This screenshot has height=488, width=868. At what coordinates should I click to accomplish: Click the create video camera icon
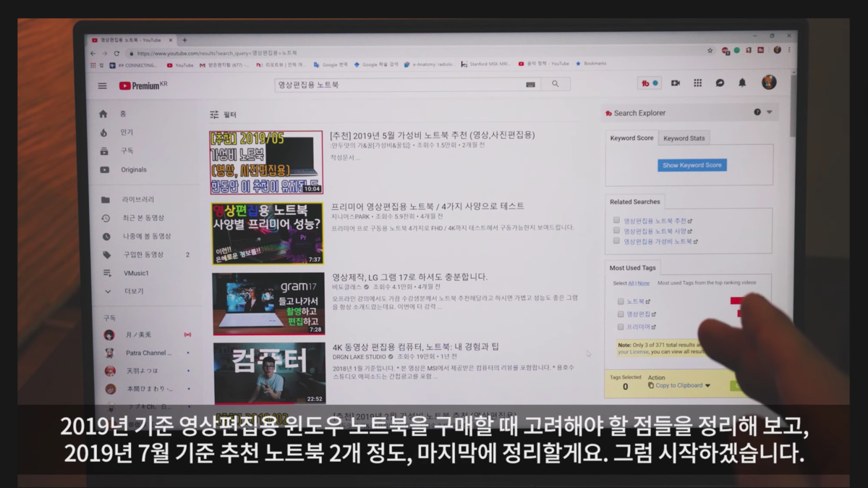676,83
